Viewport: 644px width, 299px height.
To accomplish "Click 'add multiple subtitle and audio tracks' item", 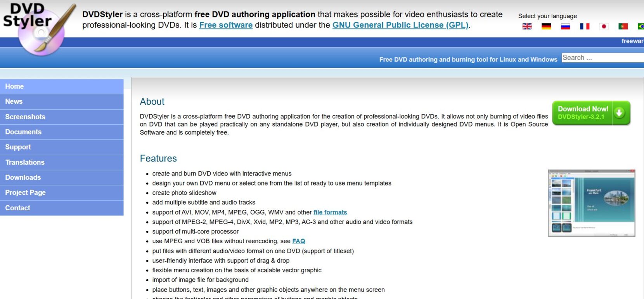I will pyautogui.click(x=204, y=202).
